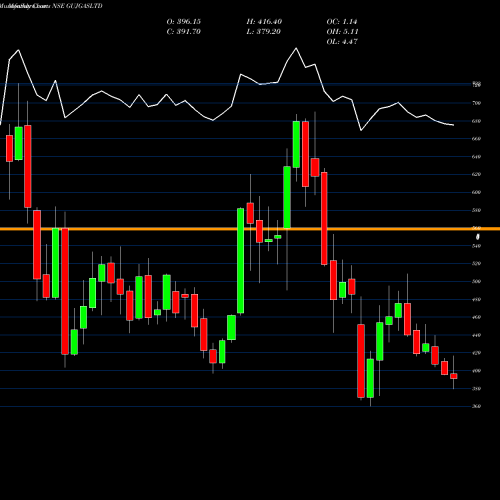
Task: Click the close price value C: 391.70
Action: coord(184,32)
